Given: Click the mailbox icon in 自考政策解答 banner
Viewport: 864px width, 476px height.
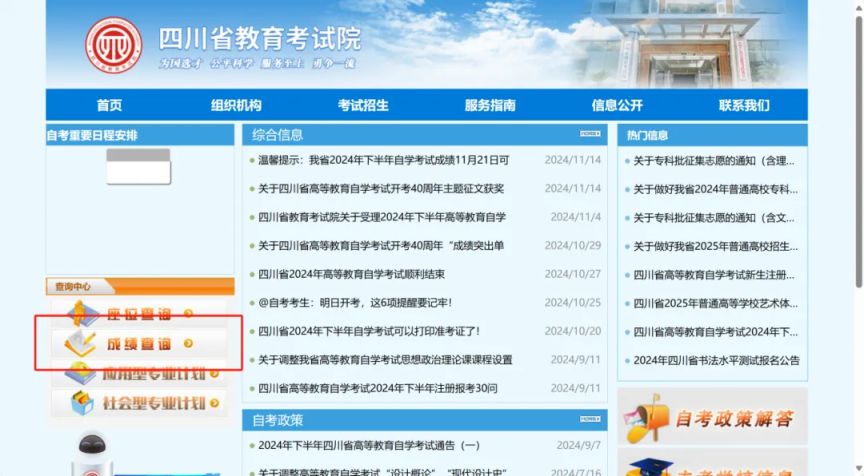Looking at the screenshot, I should (x=647, y=419).
